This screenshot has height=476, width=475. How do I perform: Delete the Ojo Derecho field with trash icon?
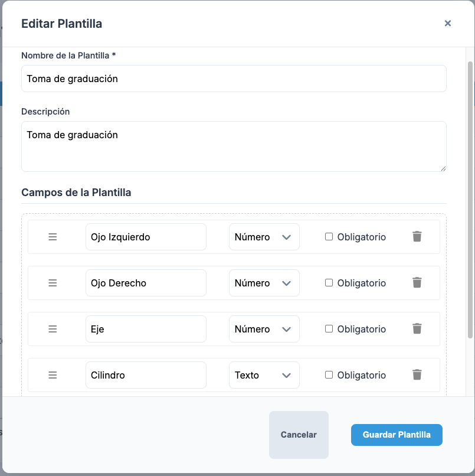[417, 283]
